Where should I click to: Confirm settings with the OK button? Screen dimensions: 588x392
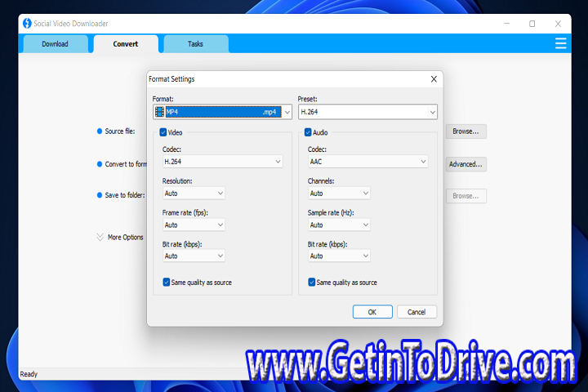(x=372, y=312)
